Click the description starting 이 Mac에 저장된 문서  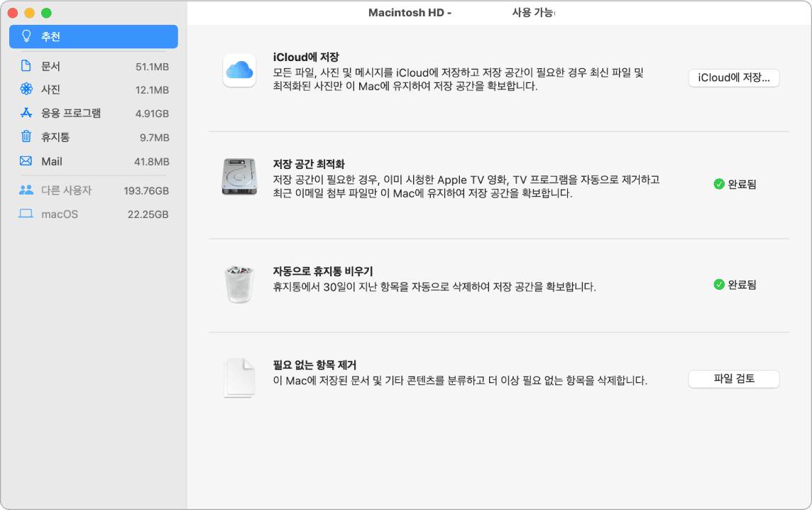(461, 381)
